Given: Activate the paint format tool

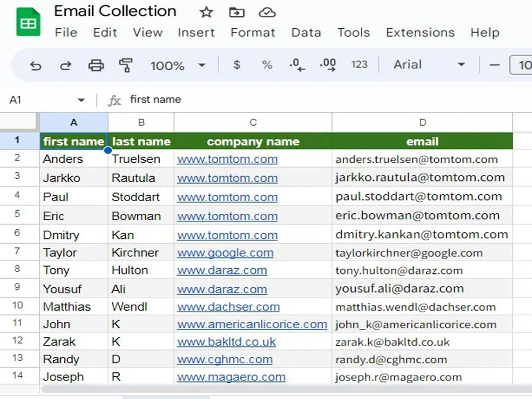Looking at the screenshot, I should click(126, 65).
